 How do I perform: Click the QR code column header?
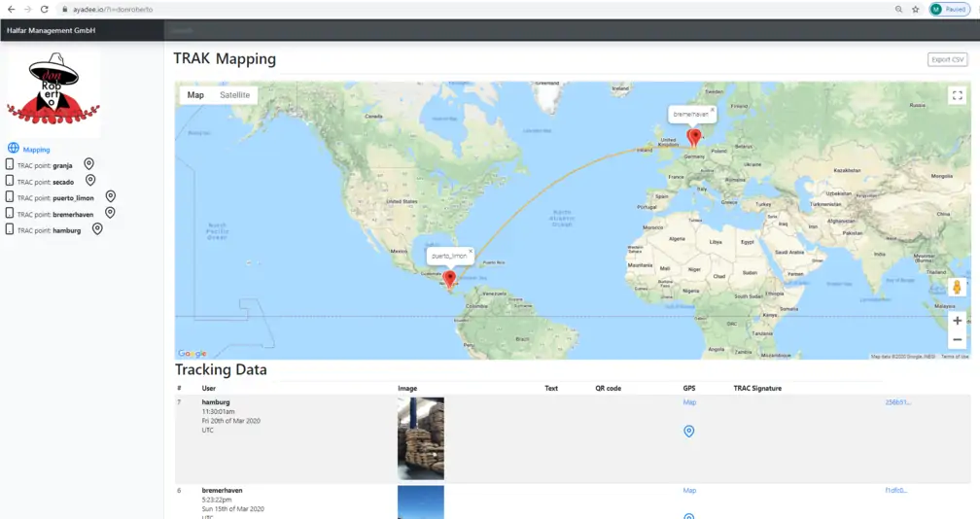(609, 388)
